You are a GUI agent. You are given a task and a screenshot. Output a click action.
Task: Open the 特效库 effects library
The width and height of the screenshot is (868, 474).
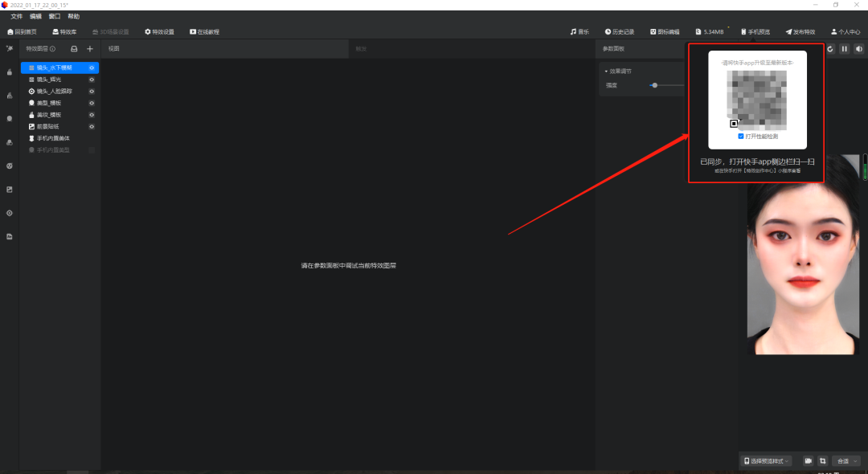[64, 32]
